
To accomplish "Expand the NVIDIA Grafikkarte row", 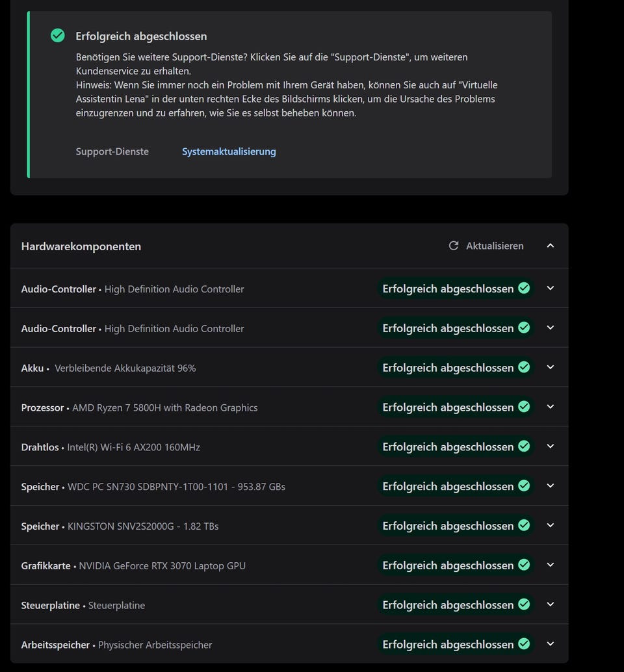I will (551, 565).
